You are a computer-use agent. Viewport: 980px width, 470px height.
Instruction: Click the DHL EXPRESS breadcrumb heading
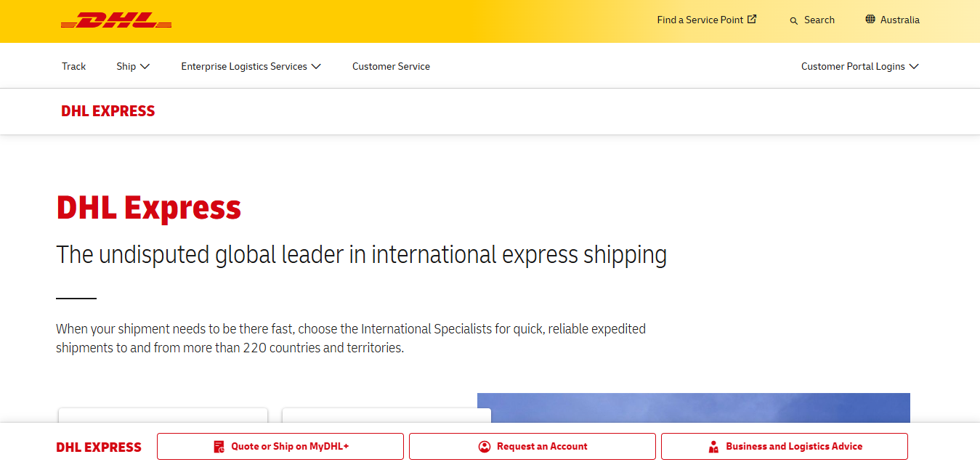[108, 110]
